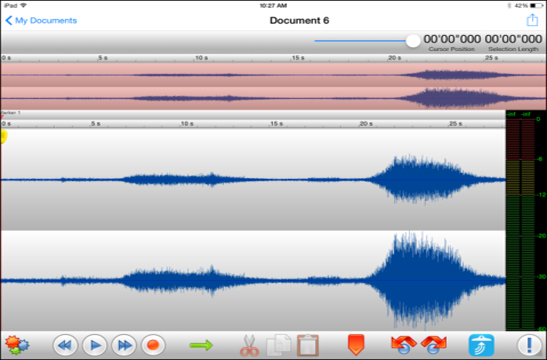The height and width of the screenshot is (360, 547).
Task: Open the info exclamation button
Action: [x=529, y=345]
